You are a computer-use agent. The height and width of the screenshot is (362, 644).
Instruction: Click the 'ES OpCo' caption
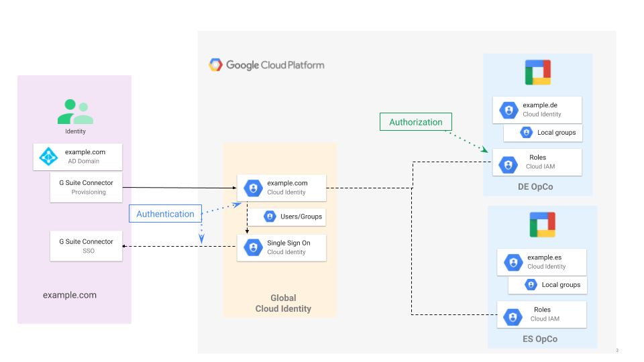pos(539,339)
